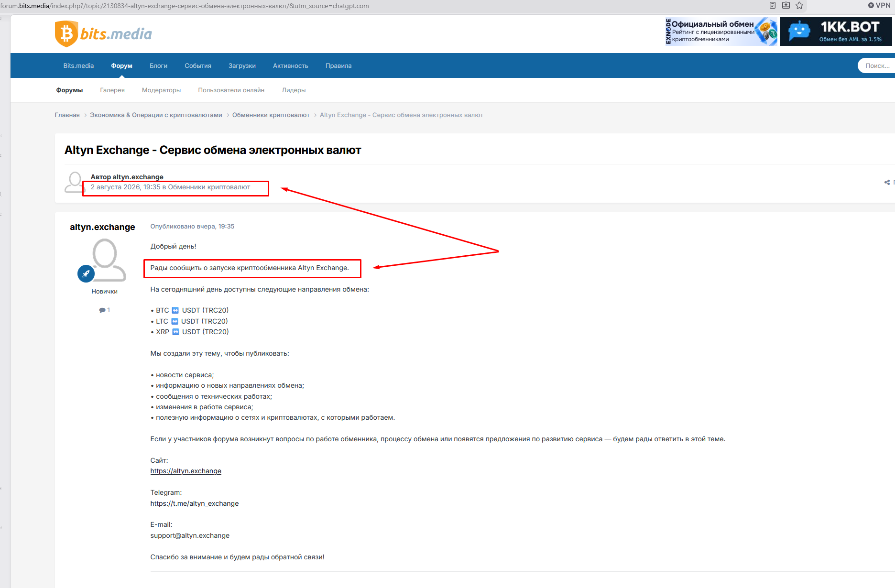Click the topic title heading
This screenshot has width=895, height=588.
click(213, 150)
